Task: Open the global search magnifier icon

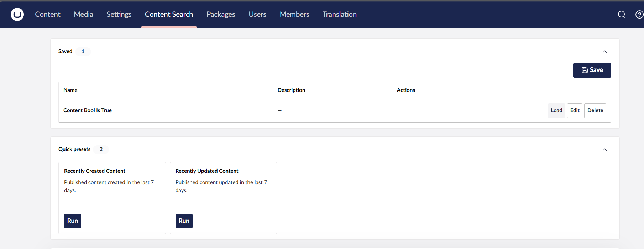Action: tap(622, 14)
